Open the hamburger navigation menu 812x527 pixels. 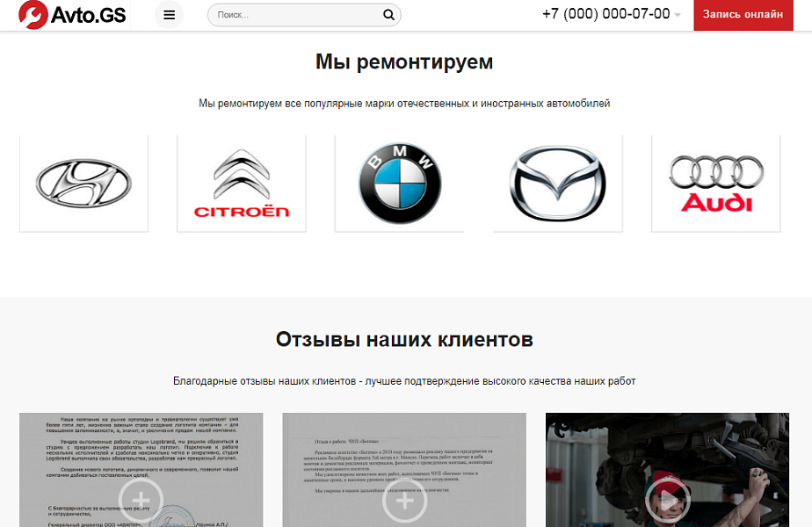[169, 14]
